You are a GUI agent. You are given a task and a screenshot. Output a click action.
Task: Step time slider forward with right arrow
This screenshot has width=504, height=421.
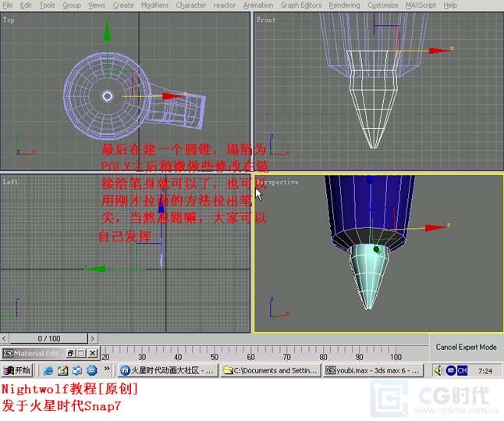93,339
